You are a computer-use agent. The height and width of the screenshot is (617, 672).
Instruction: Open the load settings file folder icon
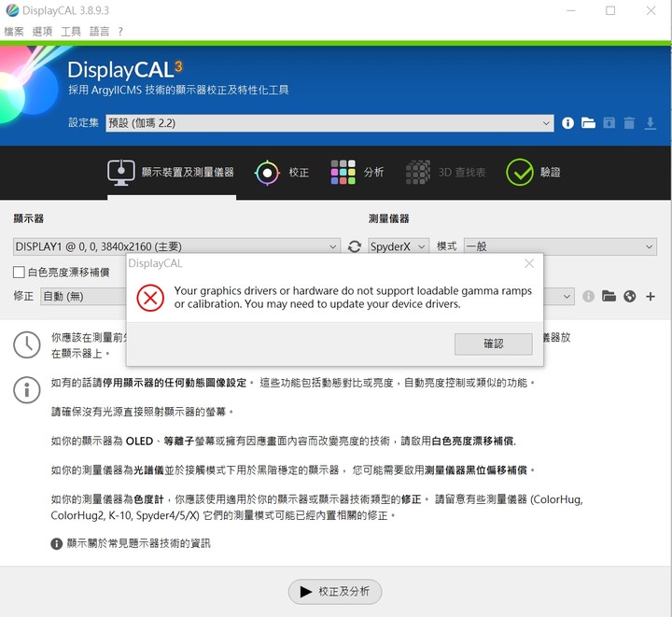coord(588,123)
